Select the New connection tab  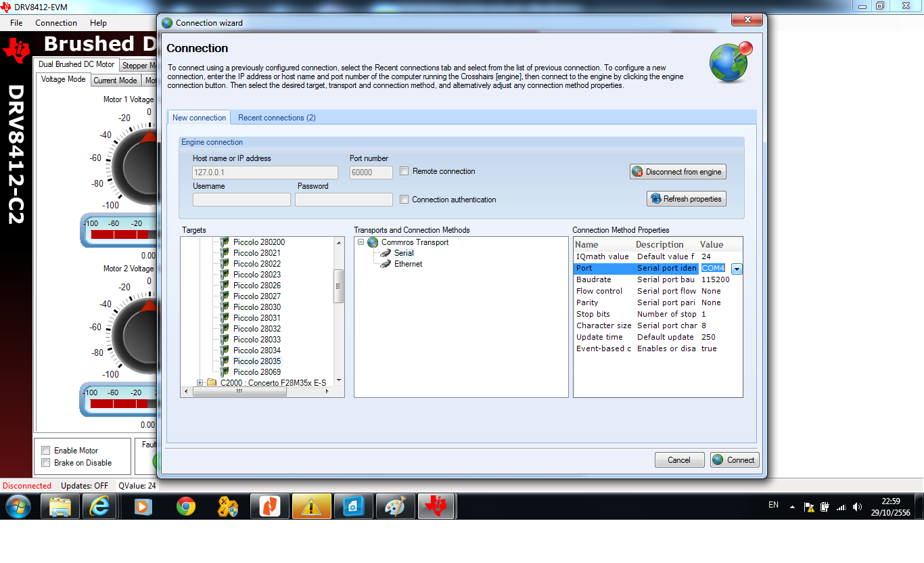click(199, 118)
